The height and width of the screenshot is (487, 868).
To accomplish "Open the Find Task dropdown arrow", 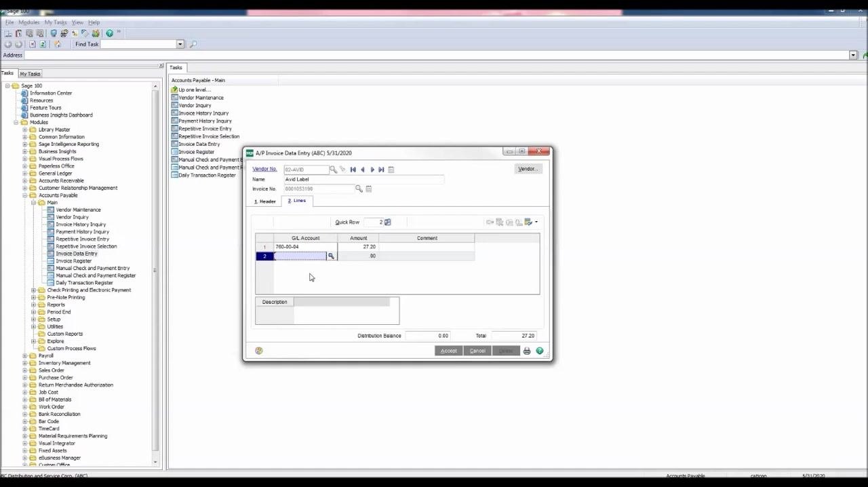I will click(180, 44).
